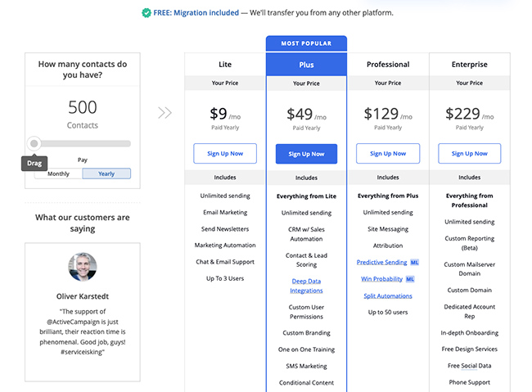Click Sign Up Now under Plus plan

point(306,154)
